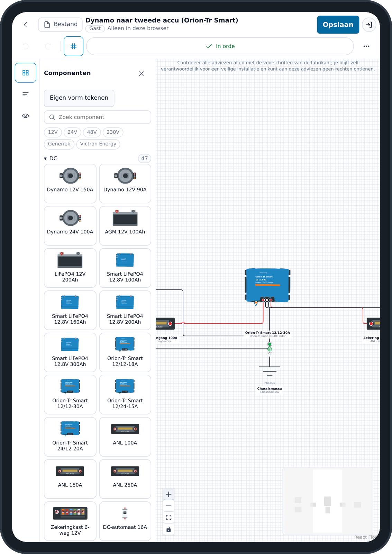The height and width of the screenshot is (554, 392).
Task: Collapse the DC category section
Action: (x=51, y=158)
